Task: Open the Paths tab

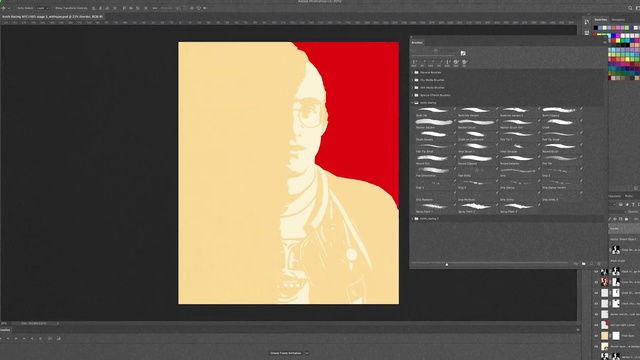Action: pos(629,196)
